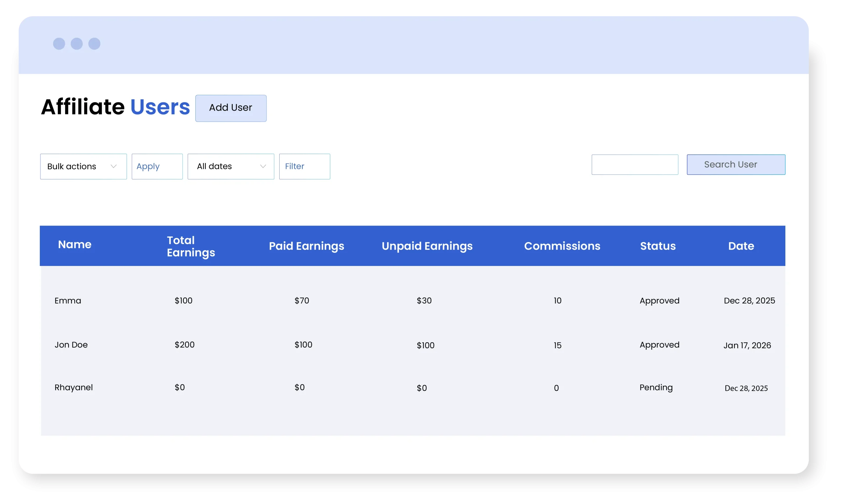Viewport: 843px width, 504px height.
Task: Select the Rhayanel user name
Action: pos(74,387)
